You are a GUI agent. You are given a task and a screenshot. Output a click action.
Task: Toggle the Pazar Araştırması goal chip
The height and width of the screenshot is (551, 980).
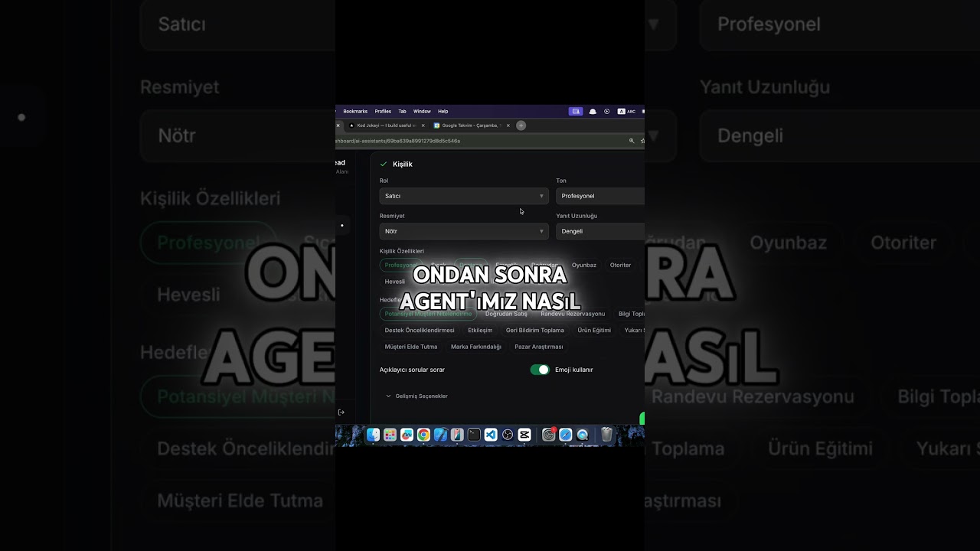click(539, 347)
